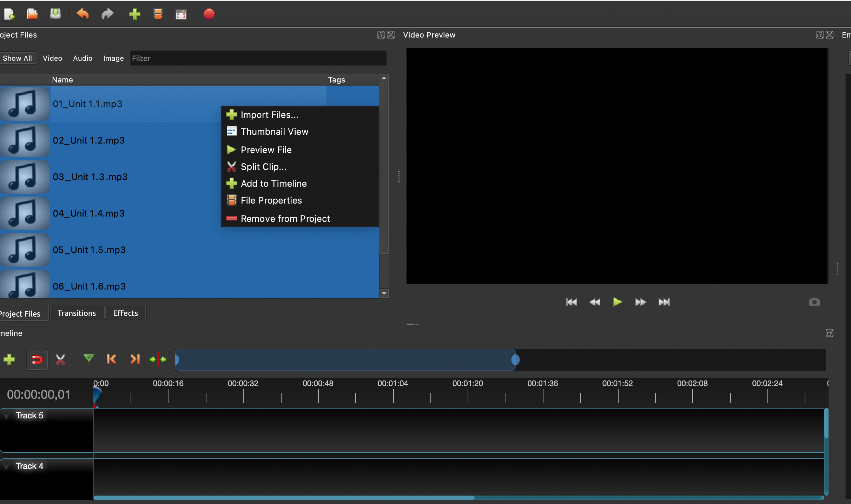The image size is (851, 504).
Task: Enable the Show All filter button
Action: pyautogui.click(x=18, y=58)
